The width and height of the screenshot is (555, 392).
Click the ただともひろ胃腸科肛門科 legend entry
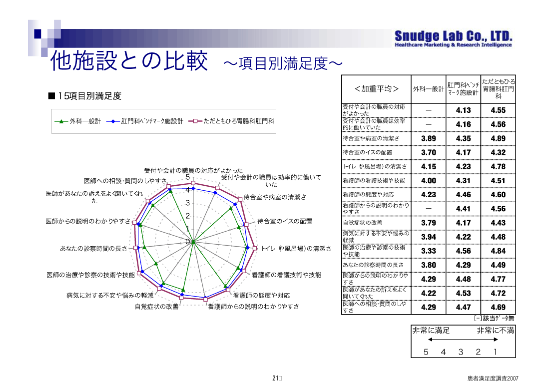(231, 121)
